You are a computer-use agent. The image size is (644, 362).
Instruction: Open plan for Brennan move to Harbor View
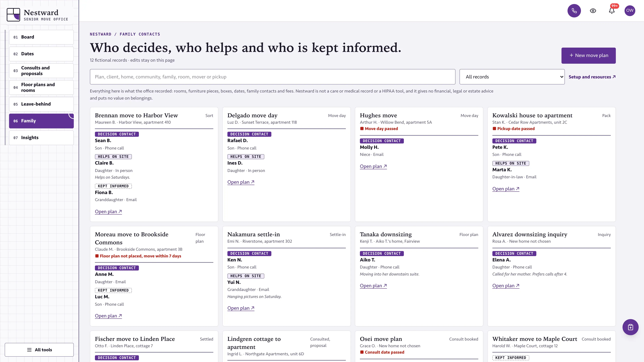tap(108, 212)
